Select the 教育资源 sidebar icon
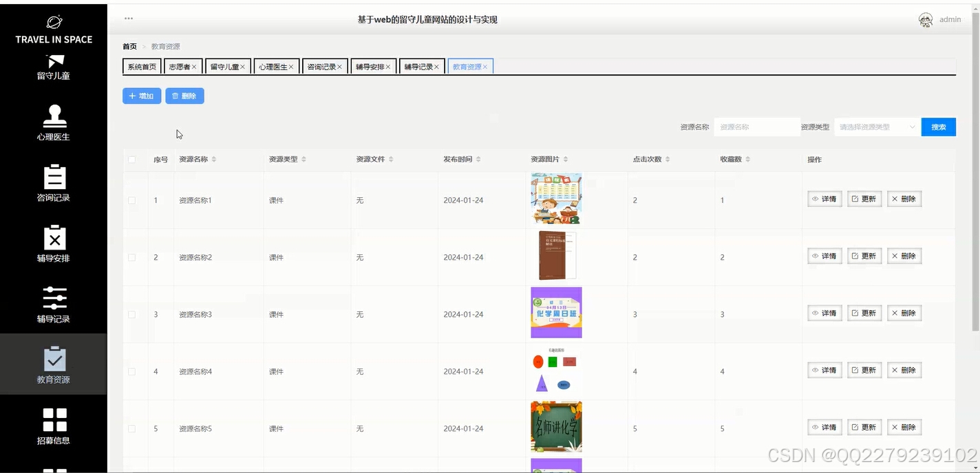Screen dimensions: 980x473 [54, 359]
